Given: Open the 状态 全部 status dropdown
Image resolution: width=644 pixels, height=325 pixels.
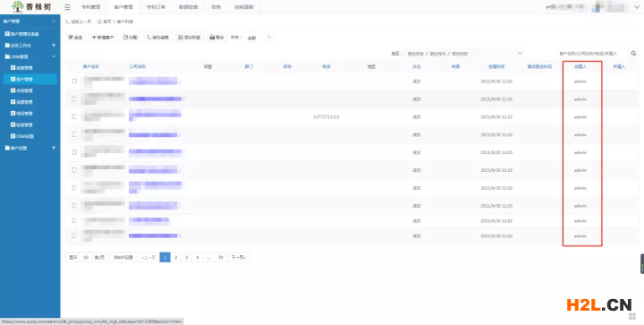Looking at the screenshot, I should (258, 38).
